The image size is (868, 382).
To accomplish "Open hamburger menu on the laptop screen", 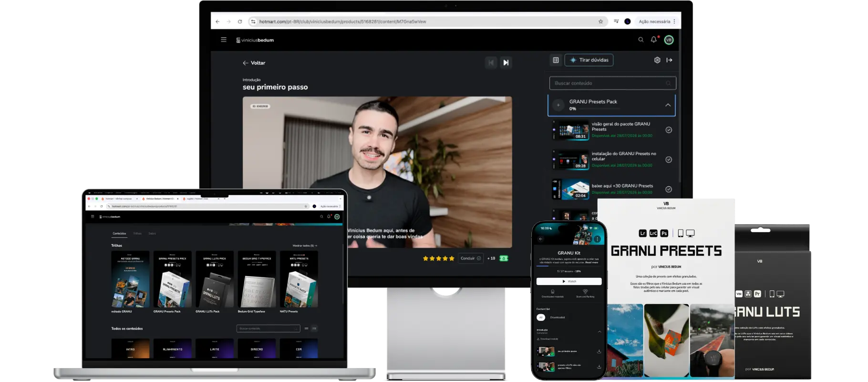I will [93, 216].
